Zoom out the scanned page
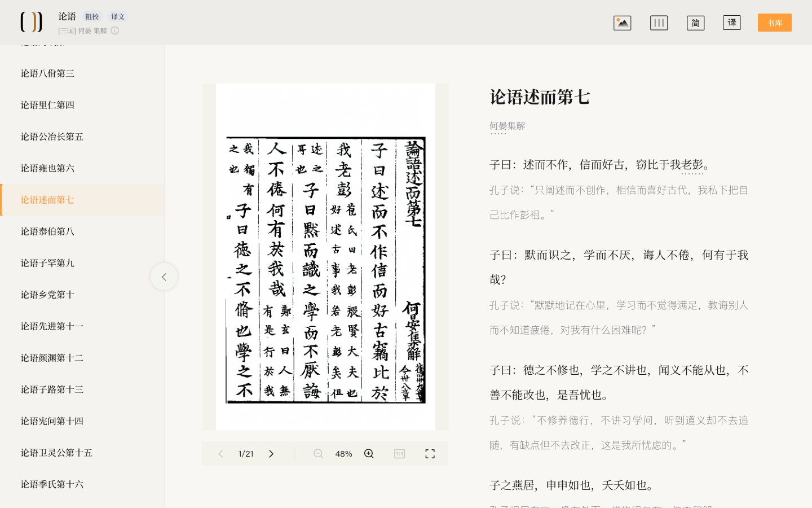The image size is (812, 508). pos(318,454)
